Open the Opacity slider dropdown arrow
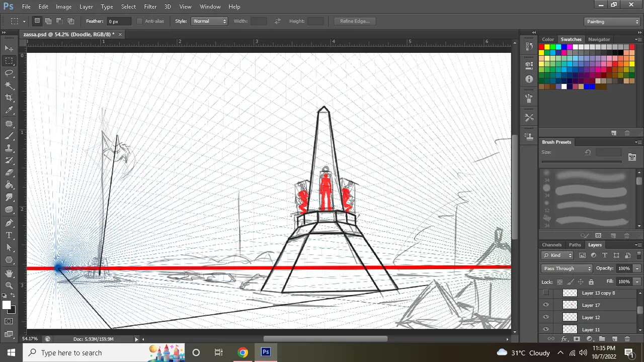 point(637,268)
